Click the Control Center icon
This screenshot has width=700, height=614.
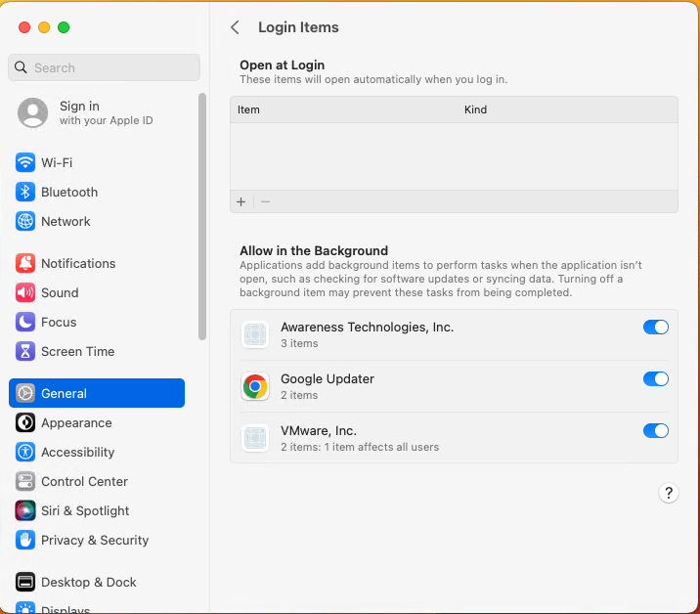click(x=25, y=481)
